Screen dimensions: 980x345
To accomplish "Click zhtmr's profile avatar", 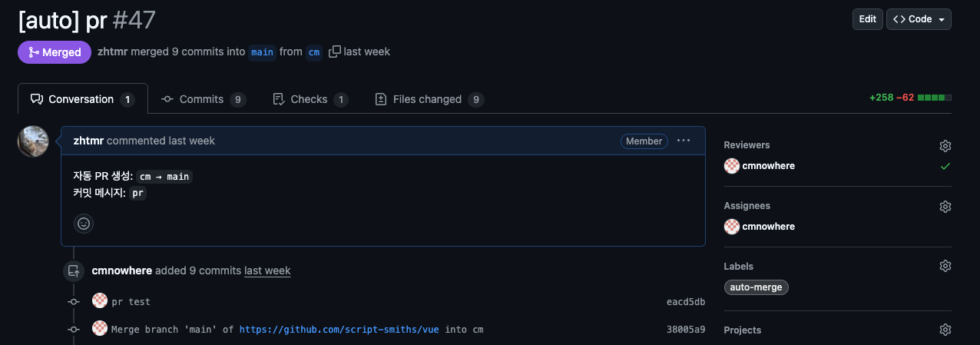I will (x=33, y=141).
